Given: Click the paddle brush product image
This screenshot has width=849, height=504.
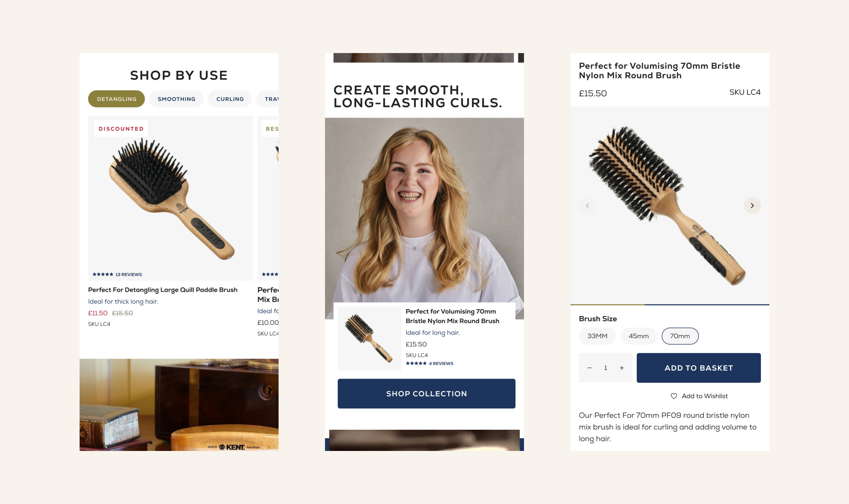Looking at the screenshot, I should click(x=170, y=198).
